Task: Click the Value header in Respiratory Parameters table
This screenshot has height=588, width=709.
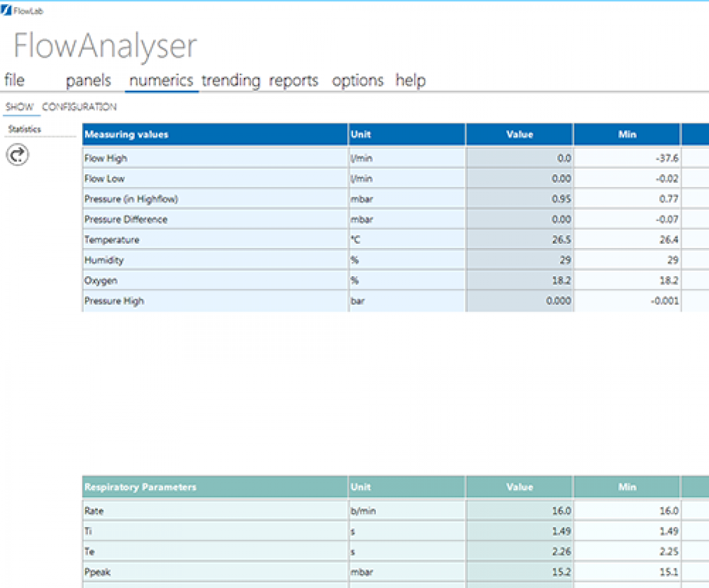Action: [x=520, y=487]
